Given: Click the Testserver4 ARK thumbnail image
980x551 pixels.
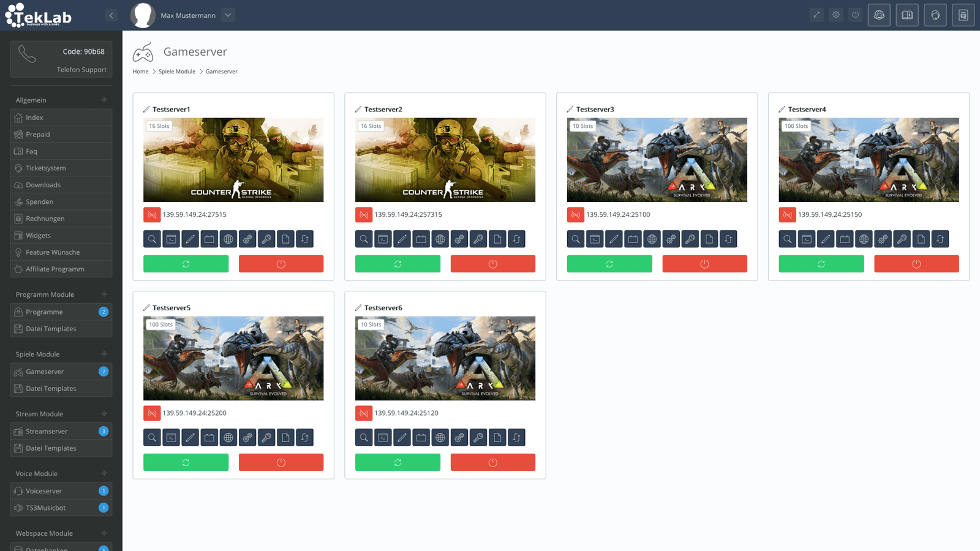Looking at the screenshot, I should [869, 160].
